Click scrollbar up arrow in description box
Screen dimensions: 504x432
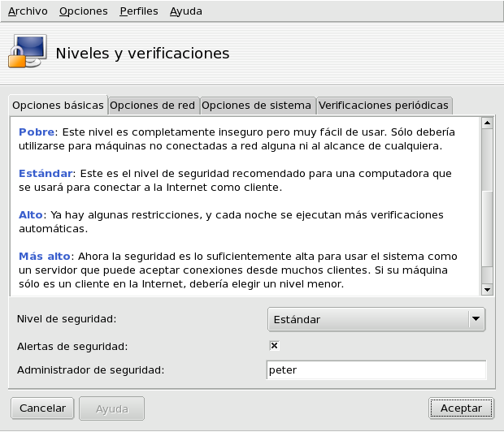tap(487, 123)
